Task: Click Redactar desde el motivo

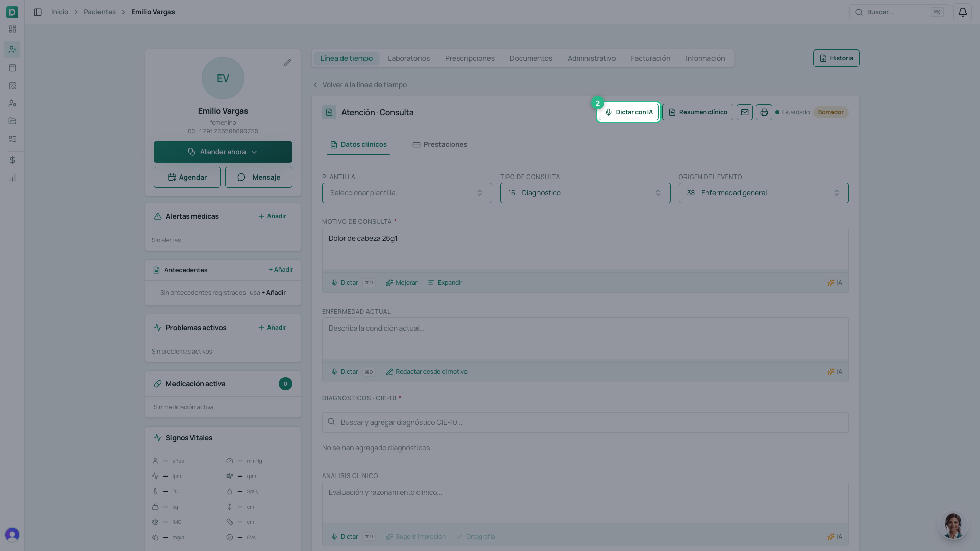Action: click(x=426, y=372)
